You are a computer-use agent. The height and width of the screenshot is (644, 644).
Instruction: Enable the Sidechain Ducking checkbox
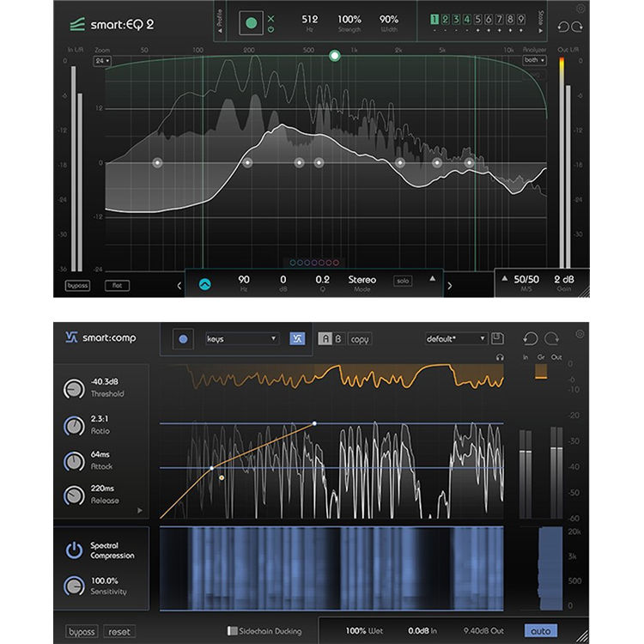(x=232, y=630)
